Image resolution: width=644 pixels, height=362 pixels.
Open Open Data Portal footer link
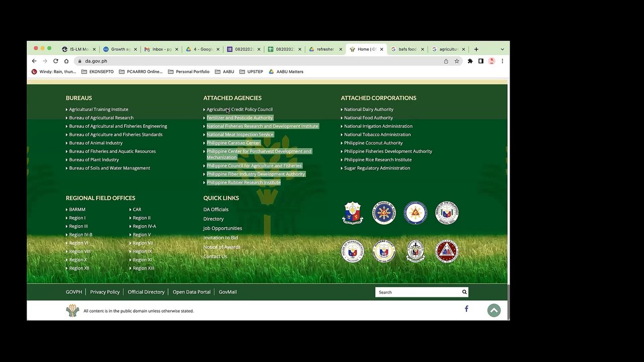(x=192, y=292)
